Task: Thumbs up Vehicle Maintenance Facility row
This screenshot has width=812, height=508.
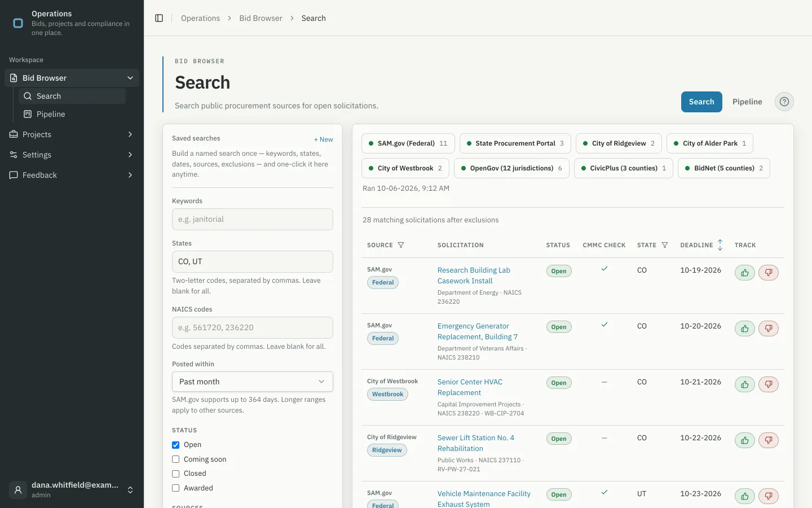Action: [x=745, y=496]
